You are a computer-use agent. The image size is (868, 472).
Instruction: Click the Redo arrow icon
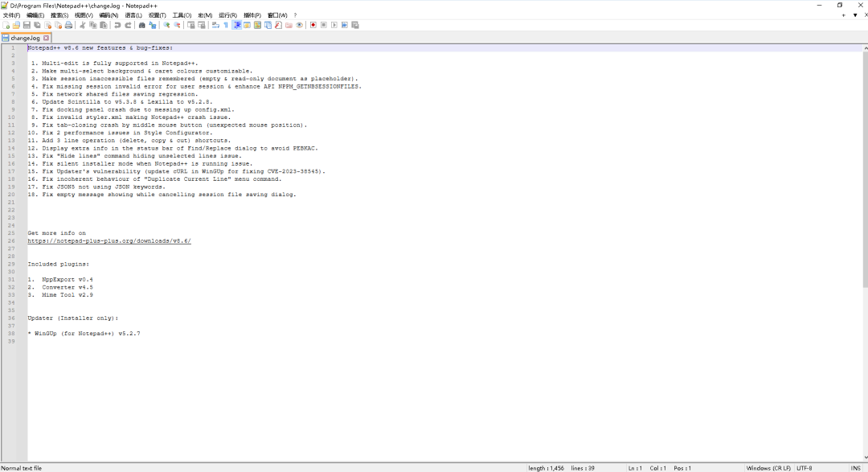pos(128,25)
